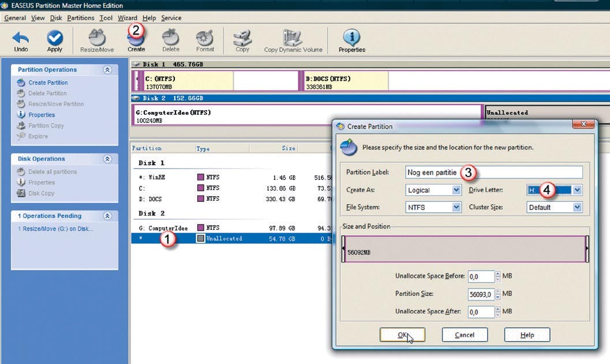Click the Delete toolbar icon
This screenshot has height=364, width=610.
click(170, 37)
